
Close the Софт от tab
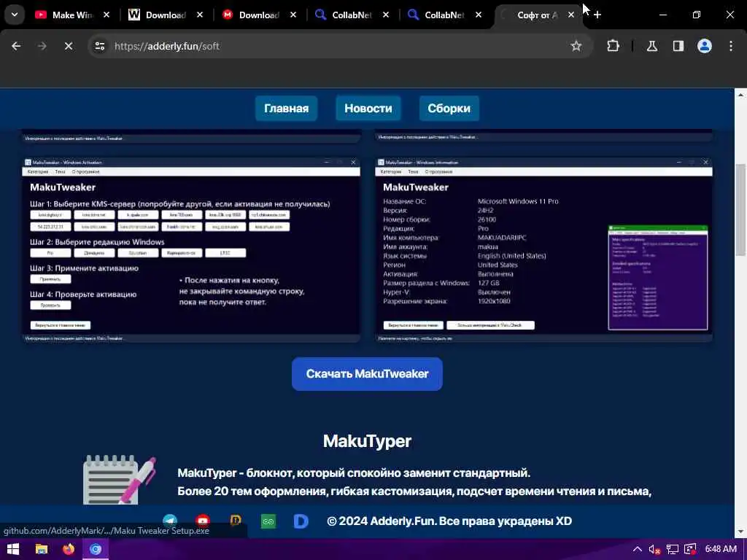click(570, 15)
